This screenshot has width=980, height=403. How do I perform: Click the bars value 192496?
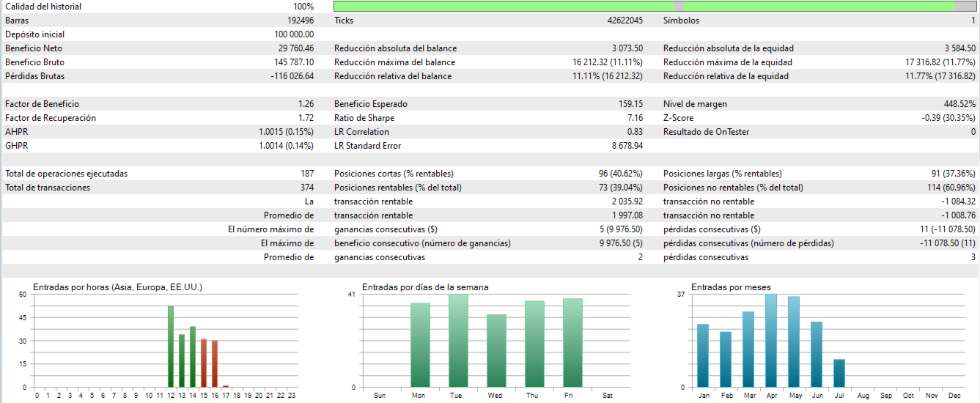point(299,21)
